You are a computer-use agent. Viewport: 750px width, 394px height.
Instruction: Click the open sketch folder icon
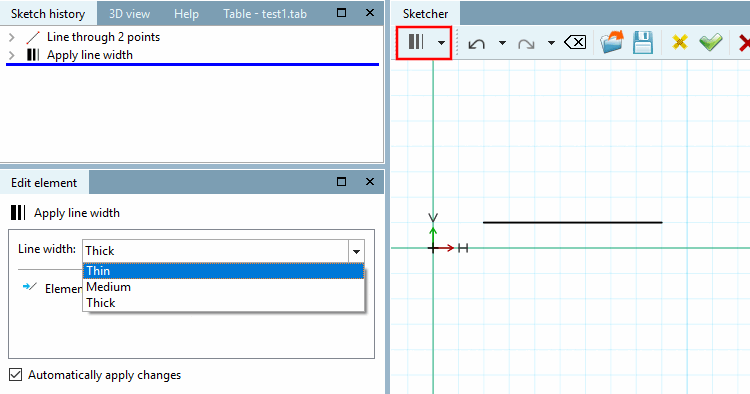612,42
